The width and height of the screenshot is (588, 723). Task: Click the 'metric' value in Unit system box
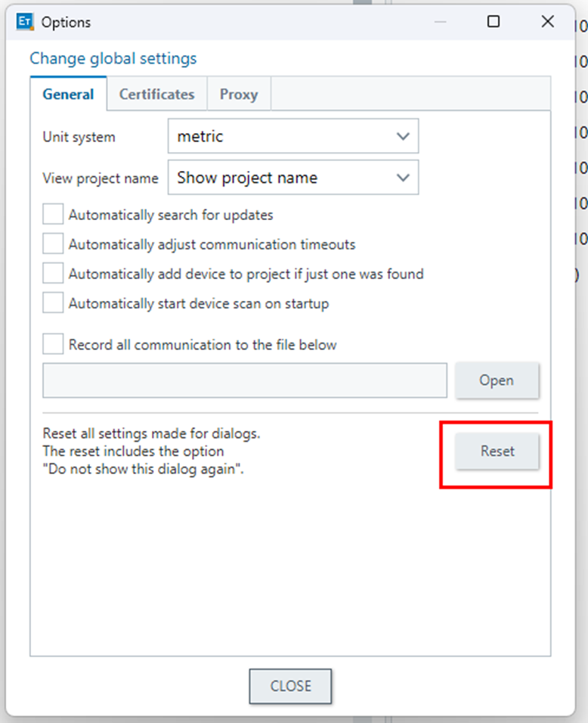201,137
